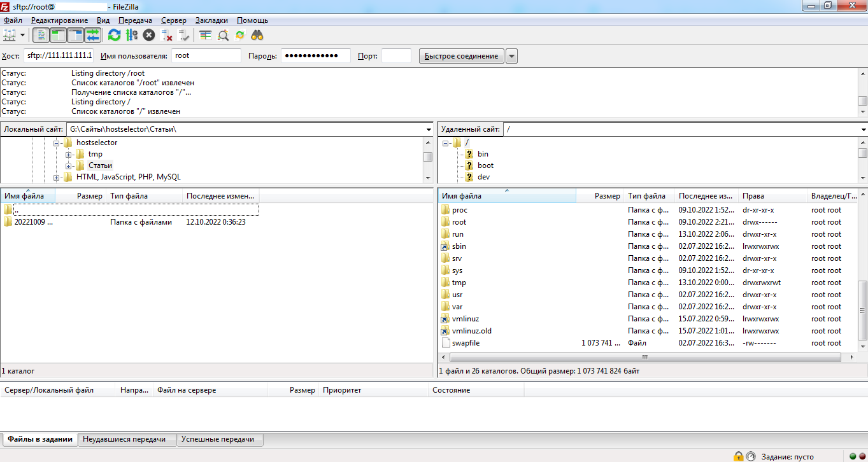Toggle transfer queue display
This screenshot has height=462, width=868.
click(93, 35)
